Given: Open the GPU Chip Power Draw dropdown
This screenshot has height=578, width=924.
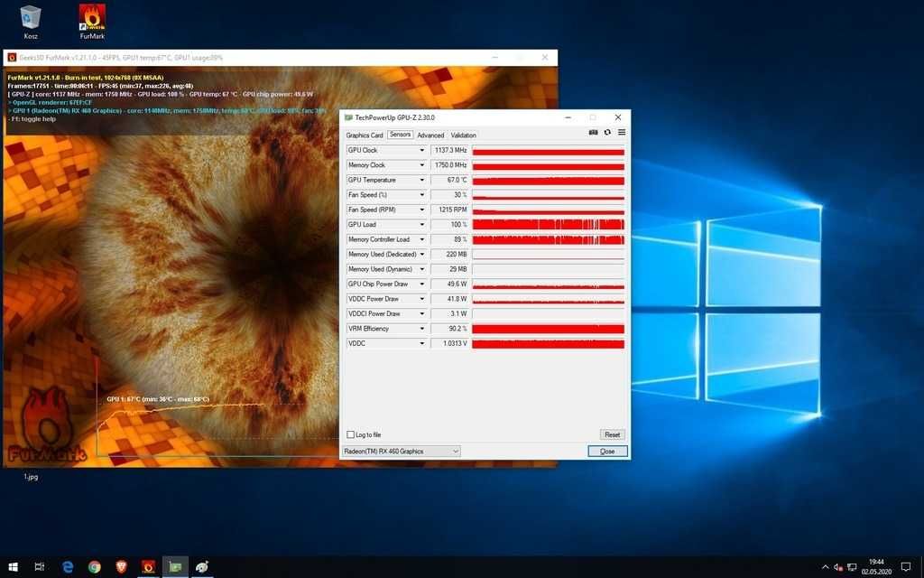Looking at the screenshot, I should tap(422, 284).
